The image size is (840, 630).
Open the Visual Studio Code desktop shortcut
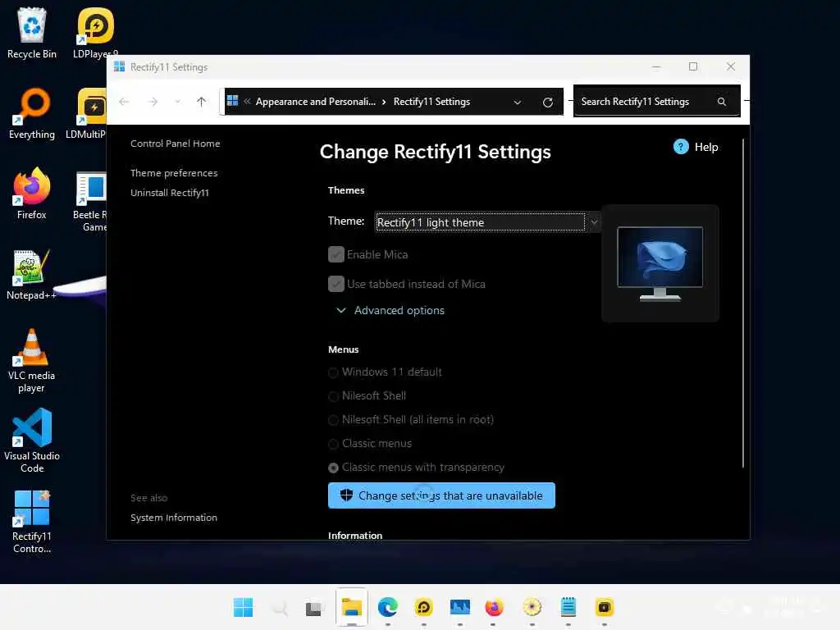tap(32, 441)
